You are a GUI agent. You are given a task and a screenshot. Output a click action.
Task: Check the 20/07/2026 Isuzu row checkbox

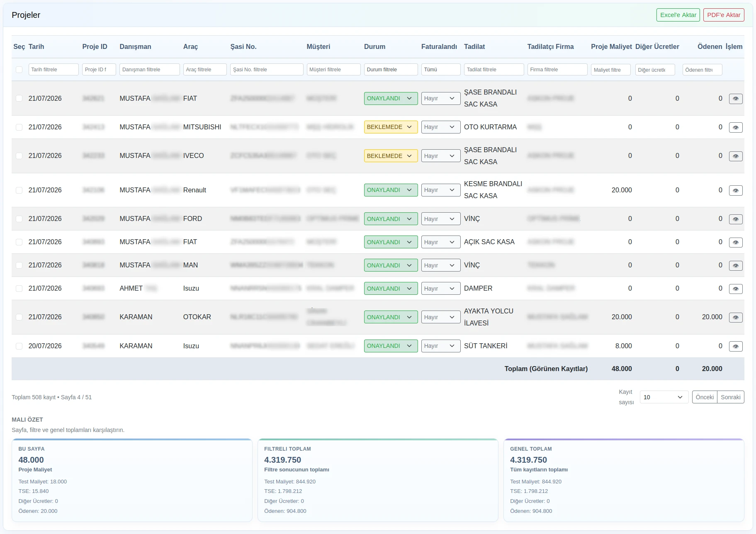point(19,346)
